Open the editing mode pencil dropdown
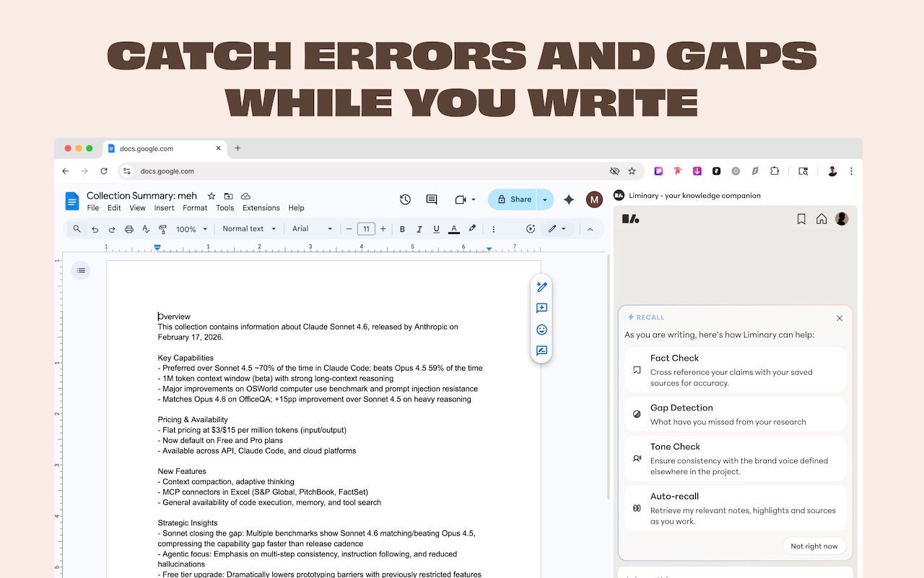 point(557,229)
